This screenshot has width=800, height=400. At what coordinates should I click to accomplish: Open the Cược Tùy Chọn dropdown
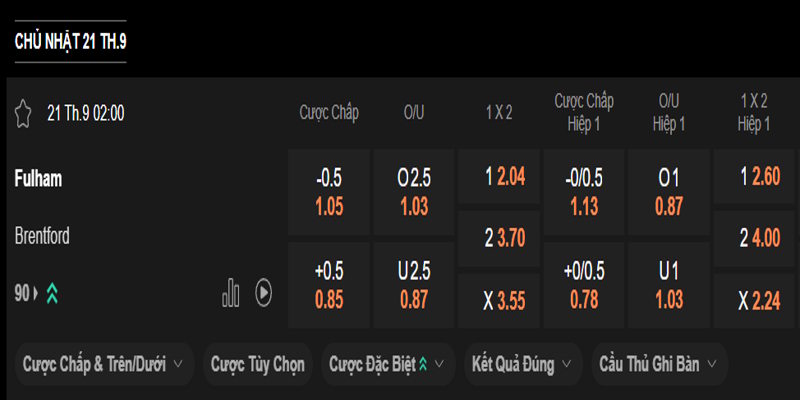pyautogui.click(x=258, y=365)
